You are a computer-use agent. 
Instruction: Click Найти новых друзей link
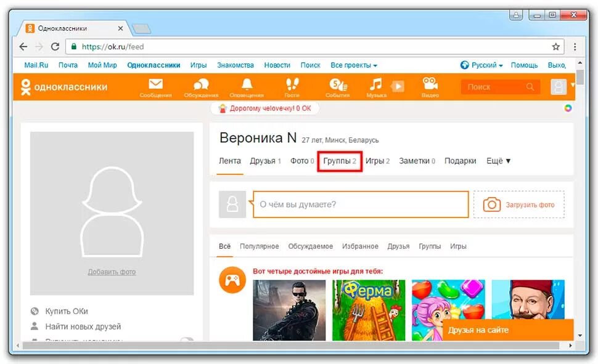83,326
